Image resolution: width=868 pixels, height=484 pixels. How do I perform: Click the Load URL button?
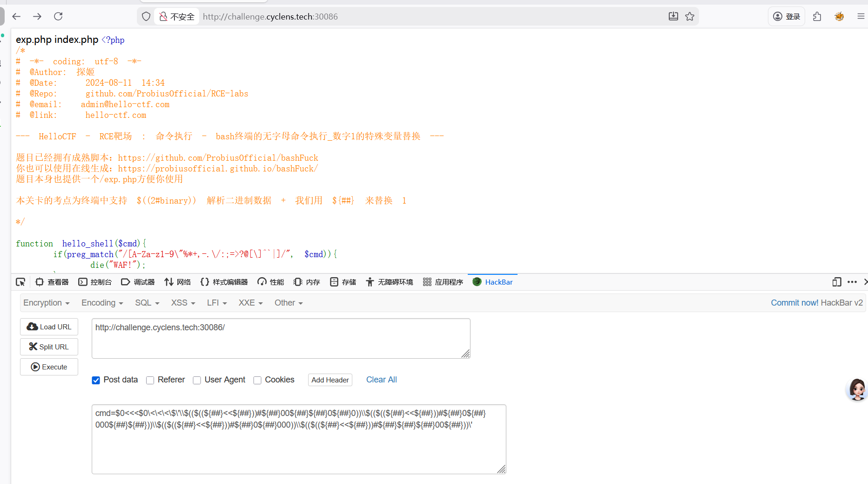coord(49,327)
